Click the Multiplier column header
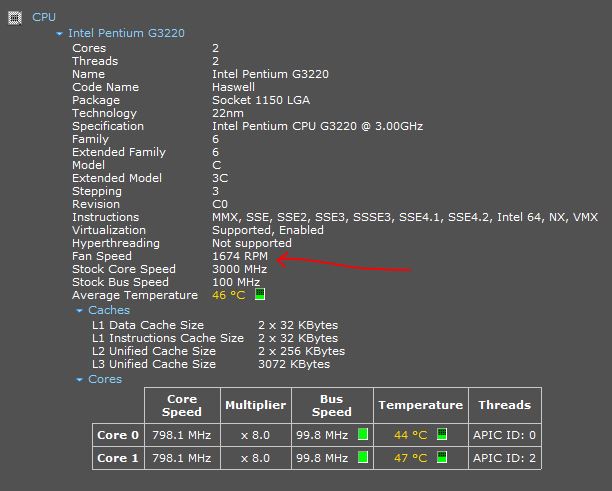This screenshot has height=491, width=612. click(x=256, y=405)
